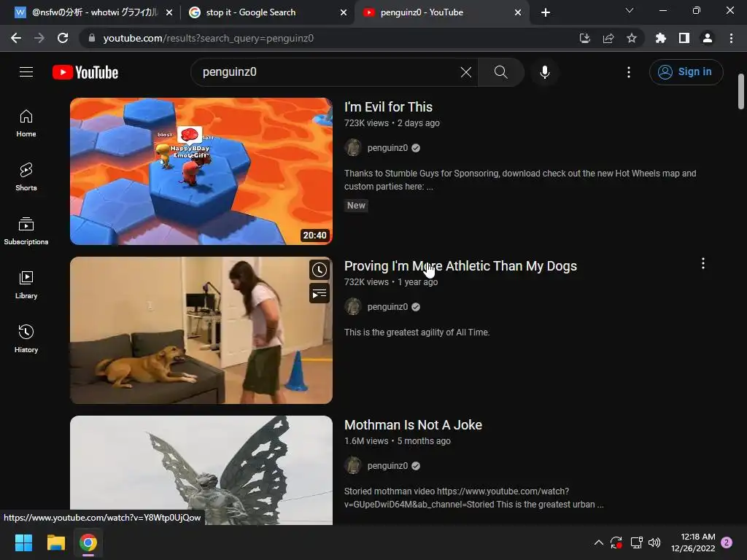Close the Google Search tab

click(344, 12)
